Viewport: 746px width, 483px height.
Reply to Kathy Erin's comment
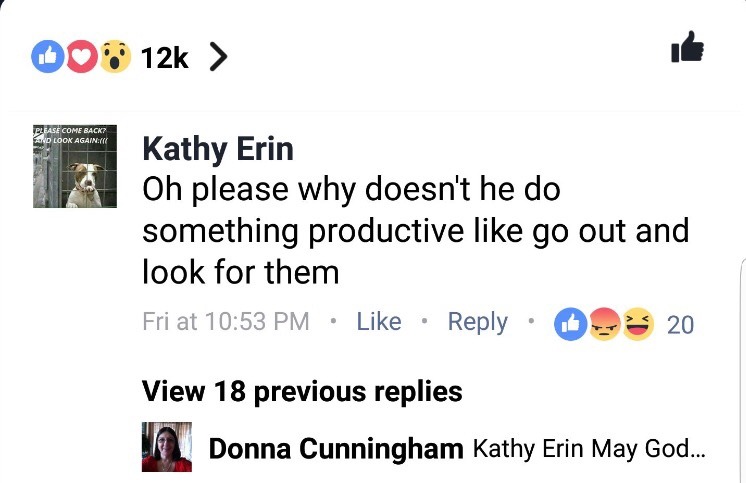pyautogui.click(x=477, y=322)
